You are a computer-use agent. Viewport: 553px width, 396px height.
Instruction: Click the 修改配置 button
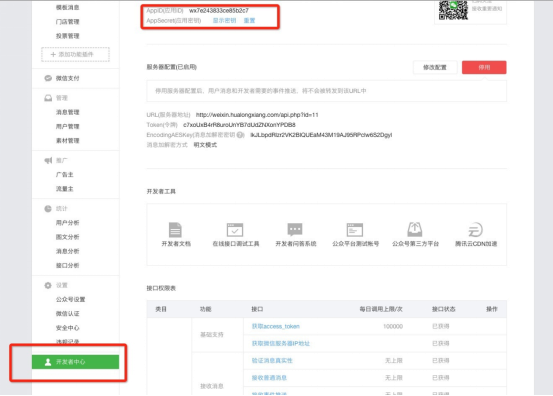[435, 67]
